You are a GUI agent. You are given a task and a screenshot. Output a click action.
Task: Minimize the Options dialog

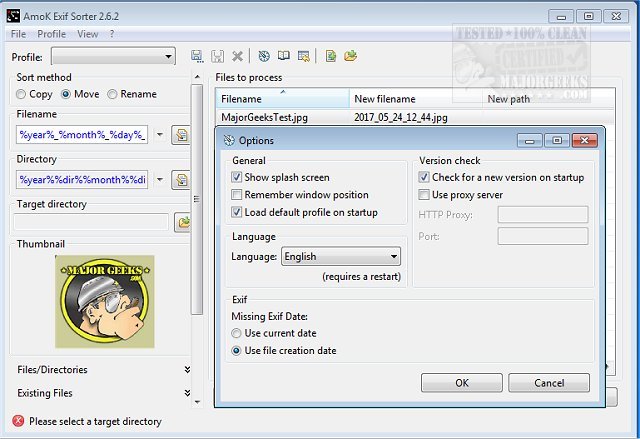click(x=529, y=140)
